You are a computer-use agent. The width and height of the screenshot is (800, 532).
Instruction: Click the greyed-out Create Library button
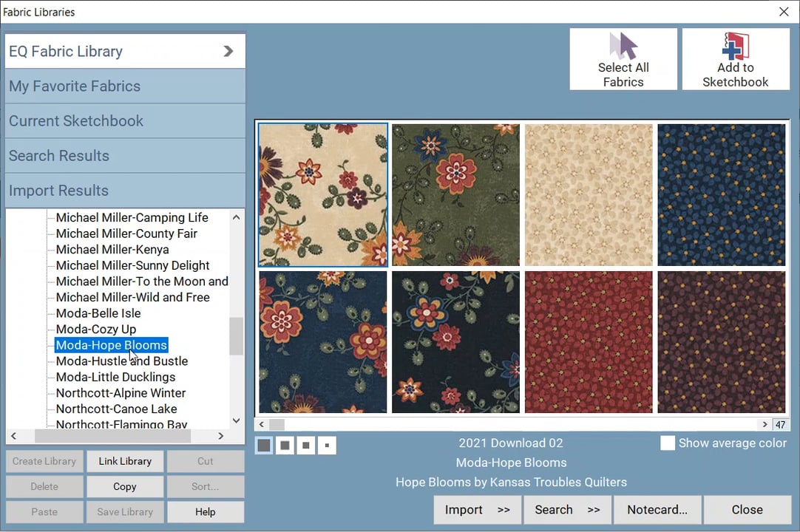44,461
